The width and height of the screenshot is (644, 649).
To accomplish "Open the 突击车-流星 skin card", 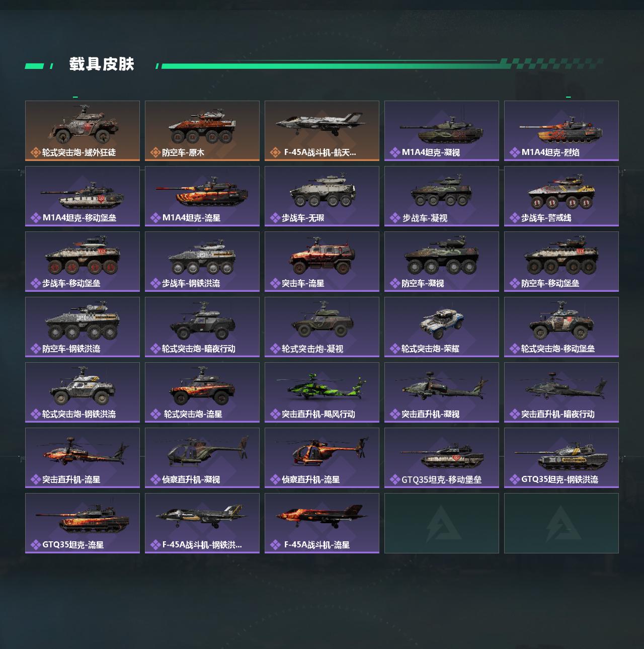I will pyautogui.click(x=322, y=262).
